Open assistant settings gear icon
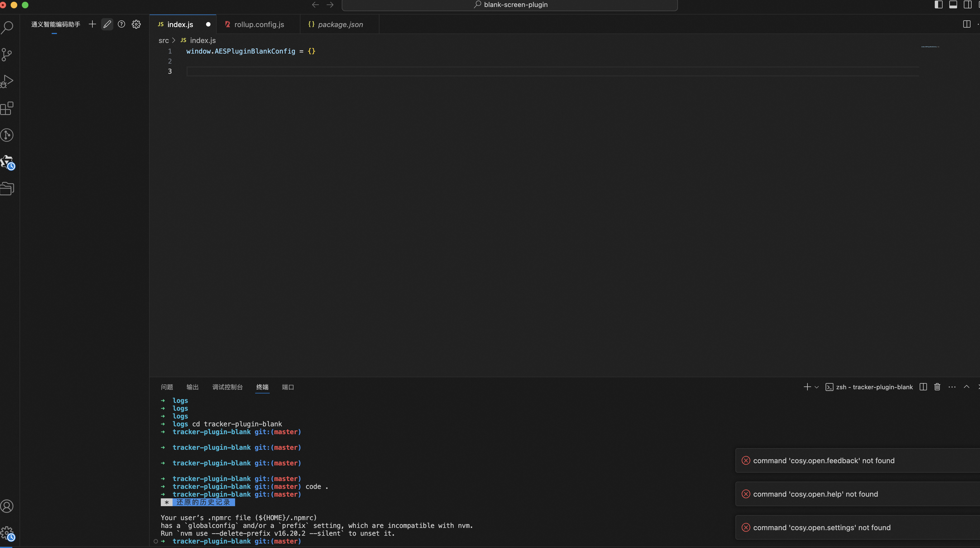Screen dimensions: 980x548 click(x=136, y=24)
